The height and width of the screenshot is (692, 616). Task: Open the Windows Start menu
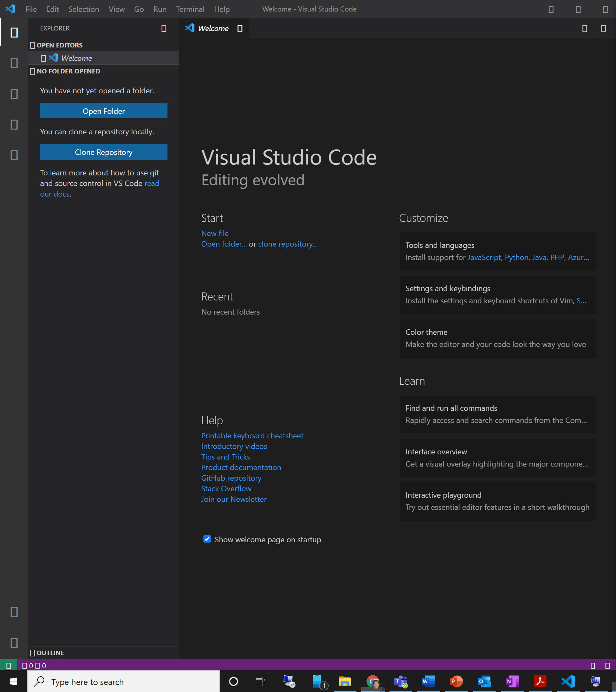(x=13, y=681)
